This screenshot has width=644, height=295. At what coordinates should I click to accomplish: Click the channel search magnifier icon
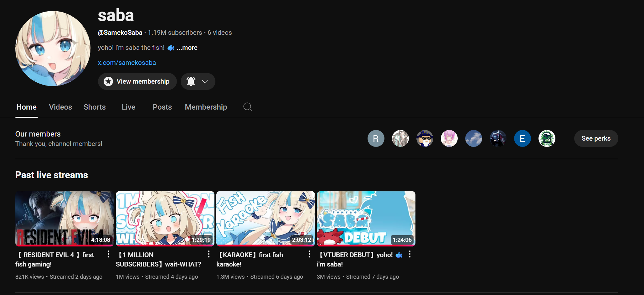pyautogui.click(x=248, y=107)
